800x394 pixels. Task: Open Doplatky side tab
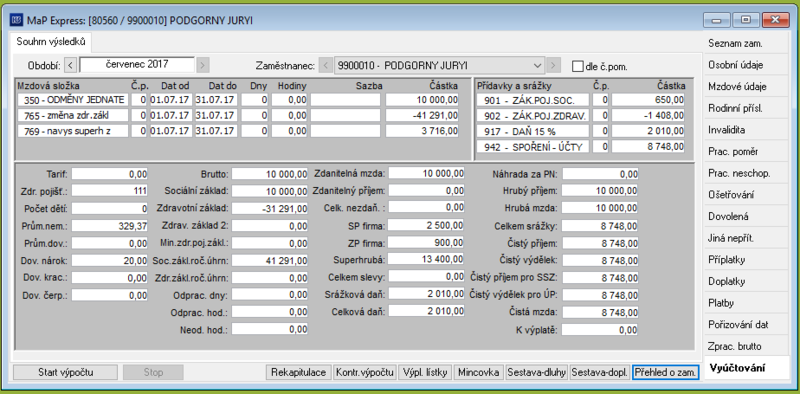pyautogui.click(x=746, y=282)
